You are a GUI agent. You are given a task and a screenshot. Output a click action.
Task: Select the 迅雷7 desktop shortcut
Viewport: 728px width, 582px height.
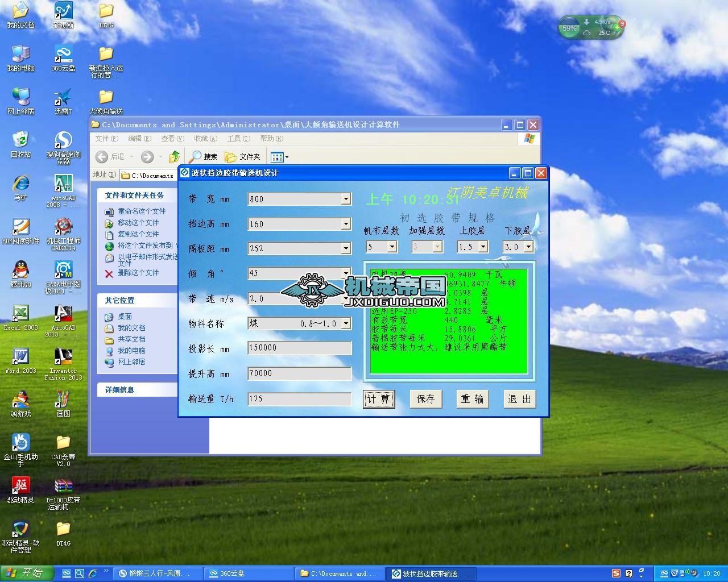click(63, 101)
